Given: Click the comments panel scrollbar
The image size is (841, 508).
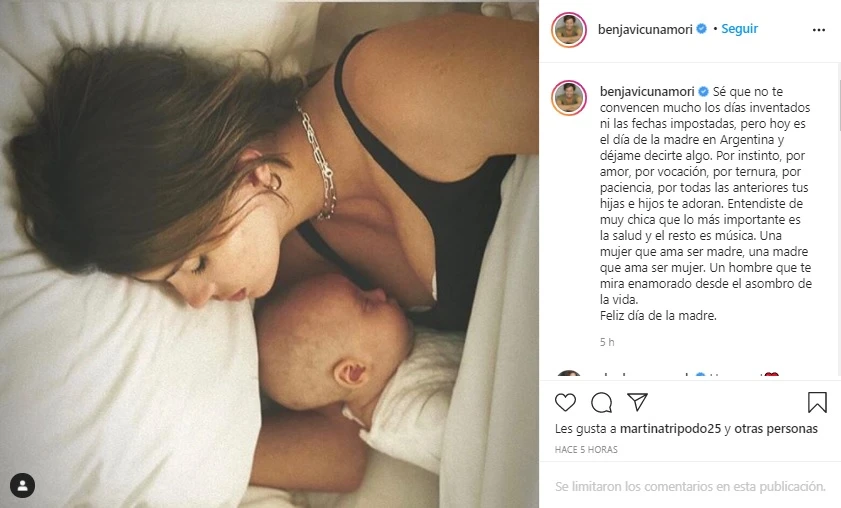Looking at the screenshot, I should [x=838, y=107].
